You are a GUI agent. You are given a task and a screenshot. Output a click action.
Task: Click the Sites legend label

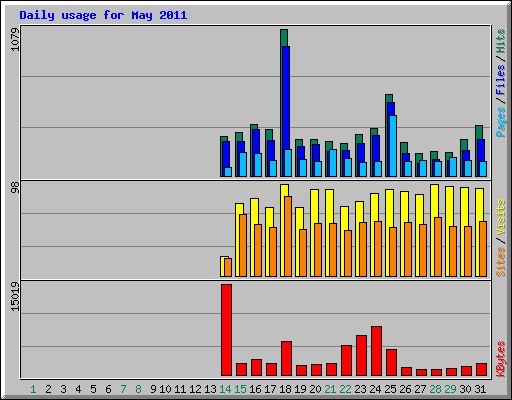(x=501, y=262)
